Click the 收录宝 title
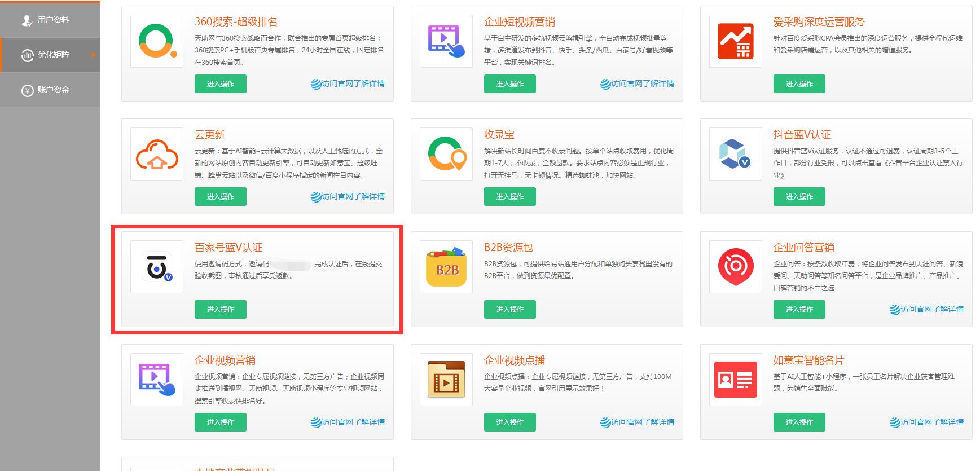This screenshot has height=471, width=980. [x=499, y=135]
